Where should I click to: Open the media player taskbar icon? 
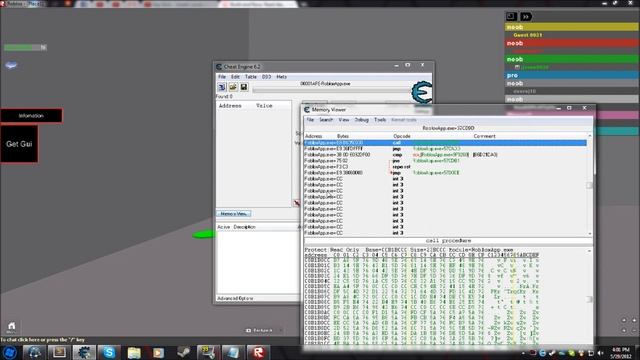click(158, 352)
